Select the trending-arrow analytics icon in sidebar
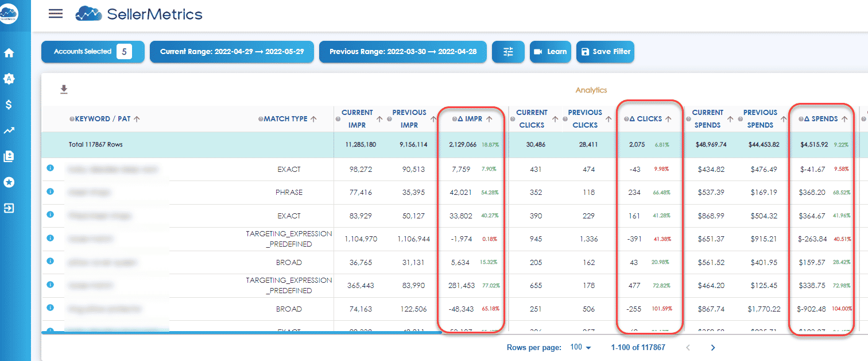 (x=8, y=130)
